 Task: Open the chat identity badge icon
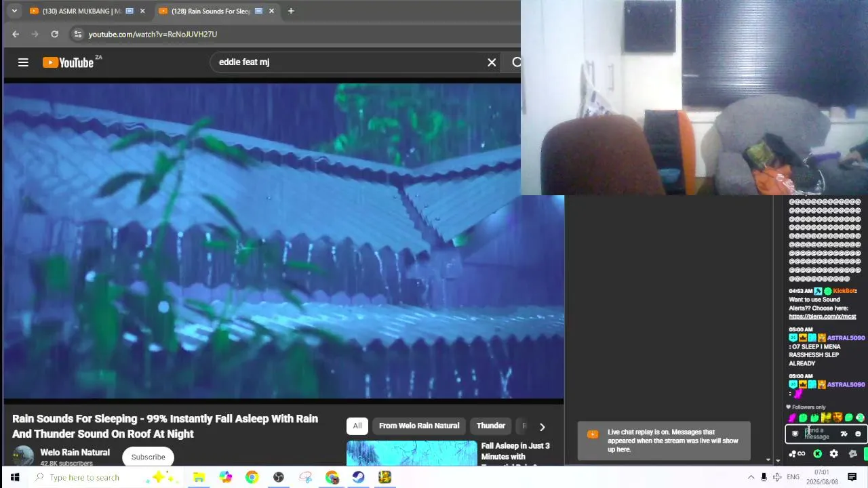795,434
